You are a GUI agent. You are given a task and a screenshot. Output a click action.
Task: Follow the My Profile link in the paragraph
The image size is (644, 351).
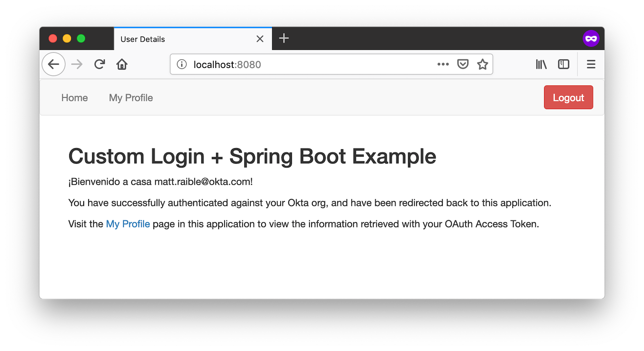128,224
